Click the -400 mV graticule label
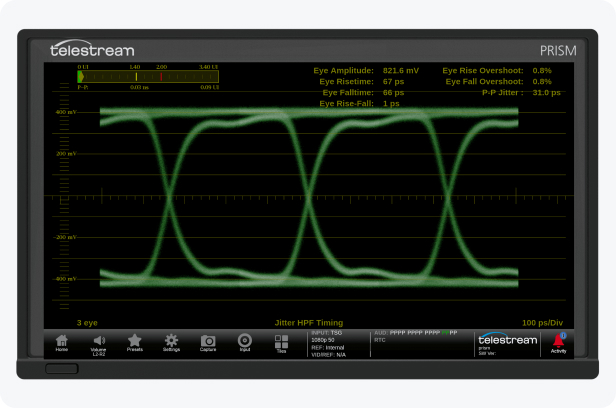This screenshot has height=408, width=616. point(65,279)
